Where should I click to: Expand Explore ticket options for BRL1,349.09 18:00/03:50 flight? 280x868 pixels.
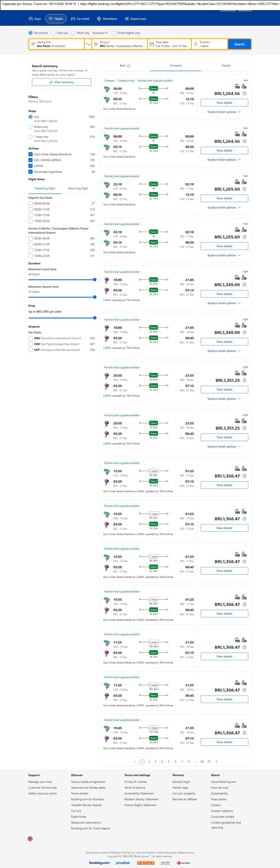pyautogui.click(x=224, y=303)
